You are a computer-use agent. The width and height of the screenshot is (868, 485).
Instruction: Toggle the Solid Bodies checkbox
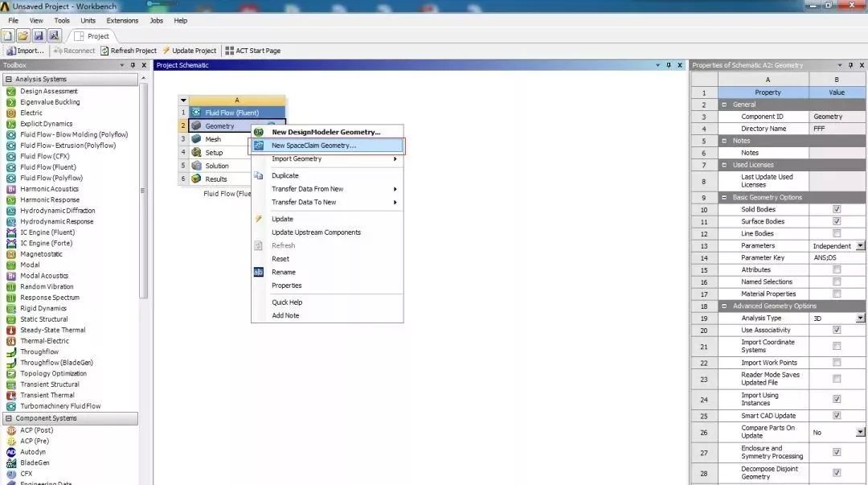[x=837, y=209]
